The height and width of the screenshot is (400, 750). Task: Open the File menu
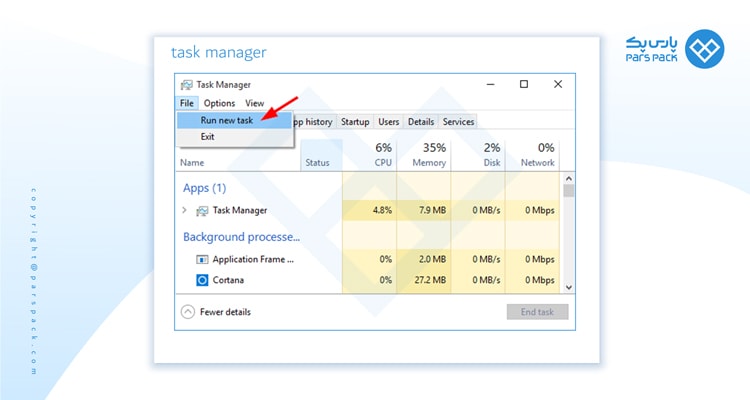187,103
